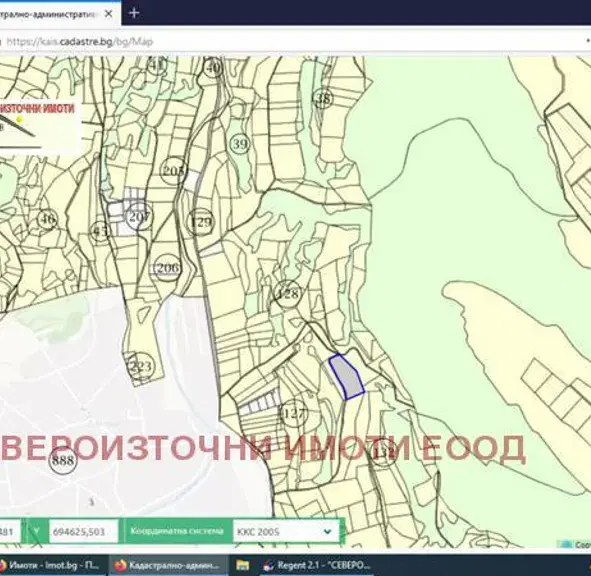Open Кадастрално-админ Firefox taskbar window

pos(168,565)
